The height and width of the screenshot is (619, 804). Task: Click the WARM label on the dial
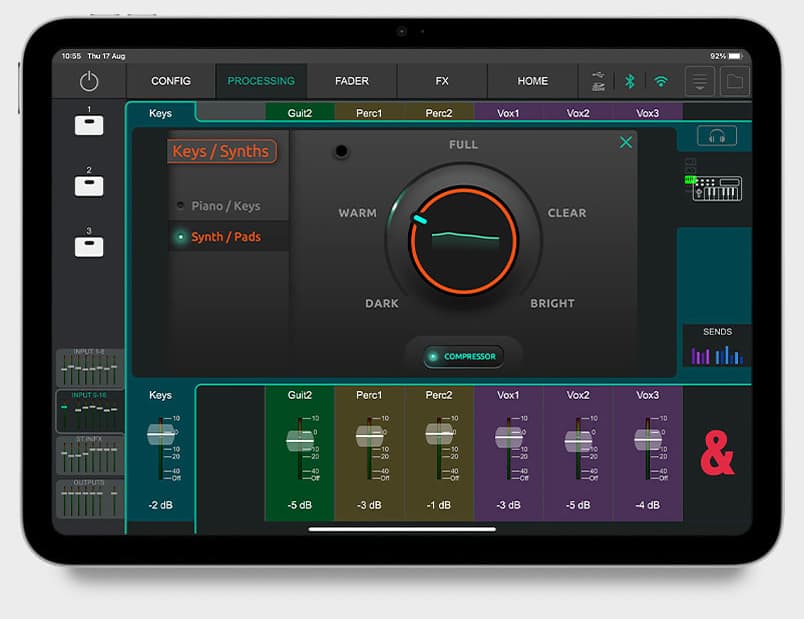tap(357, 213)
